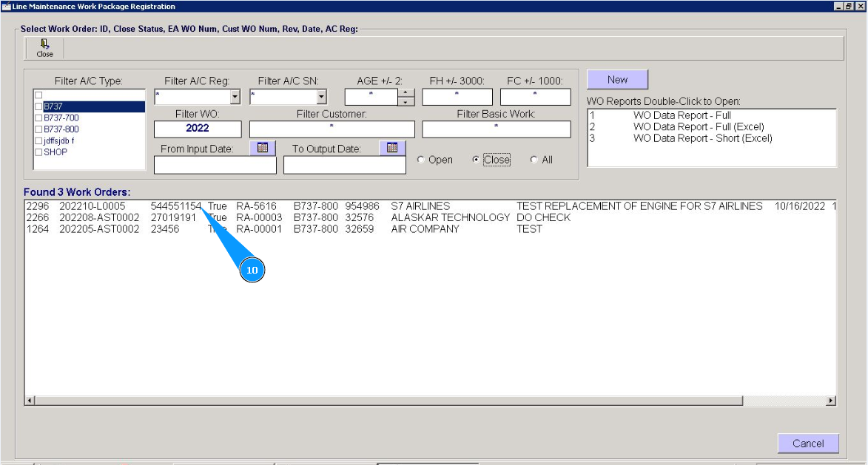Image resolution: width=868 pixels, height=465 pixels.
Task: Select the Open radio button
Action: [421, 160]
